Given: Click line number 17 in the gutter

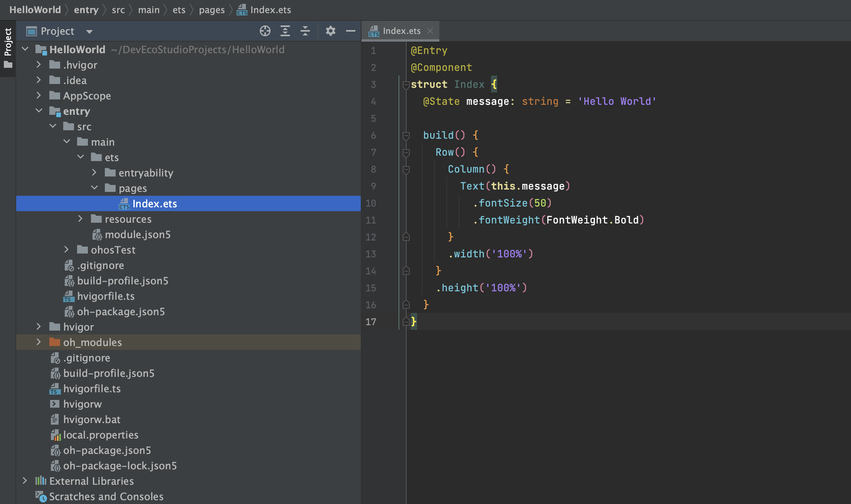Looking at the screenshot, I should coord(370,322).
